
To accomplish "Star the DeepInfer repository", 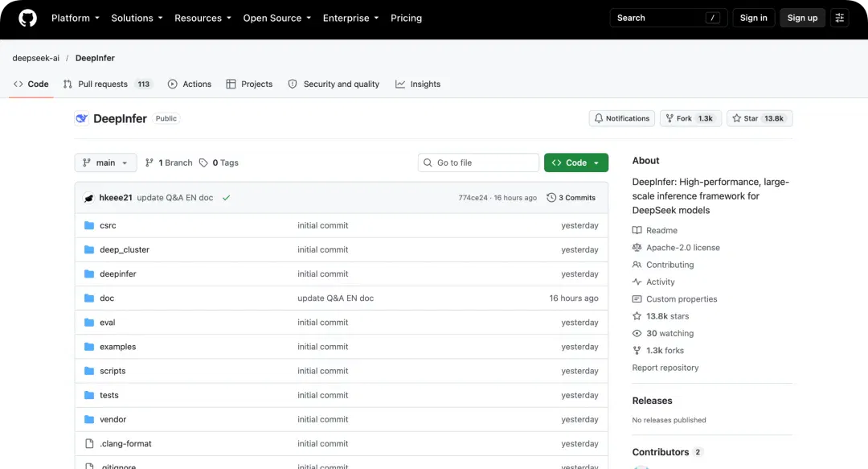I will [x=759, y=118].
